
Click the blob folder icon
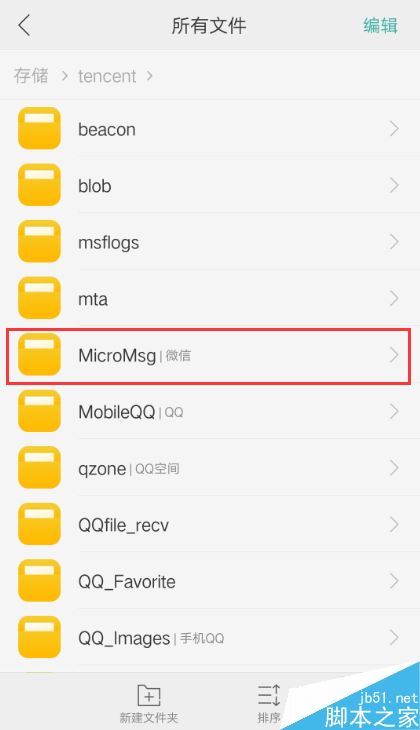pos(39,185)
